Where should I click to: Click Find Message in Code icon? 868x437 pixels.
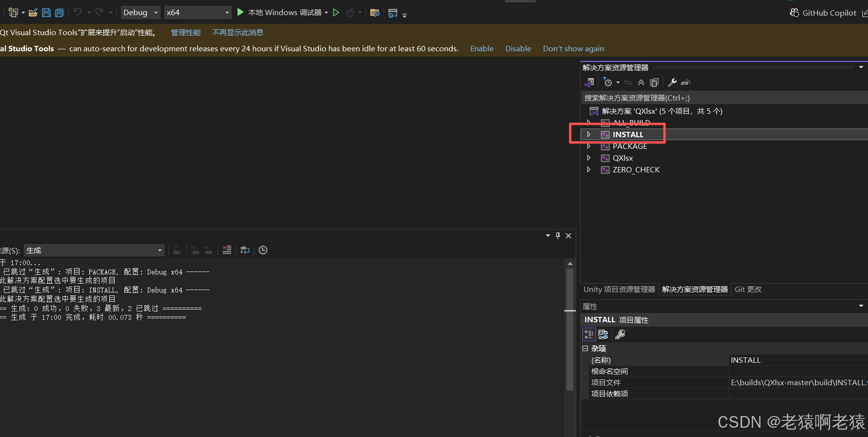[178, 250]
